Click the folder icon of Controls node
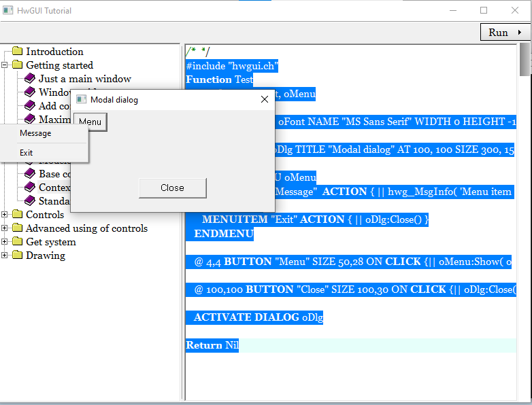Screen dimensions: 532x405 point(17,215)
